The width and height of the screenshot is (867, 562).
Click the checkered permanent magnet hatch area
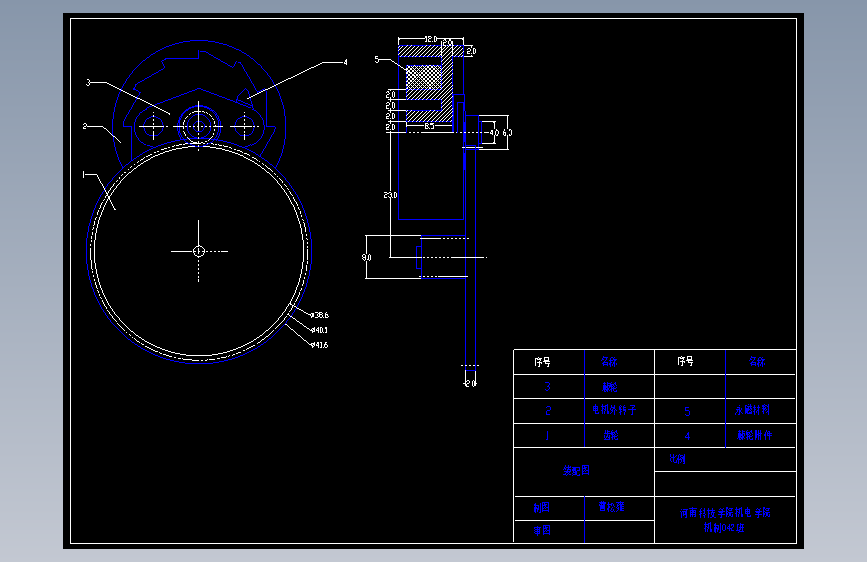(x=424, y=77)
